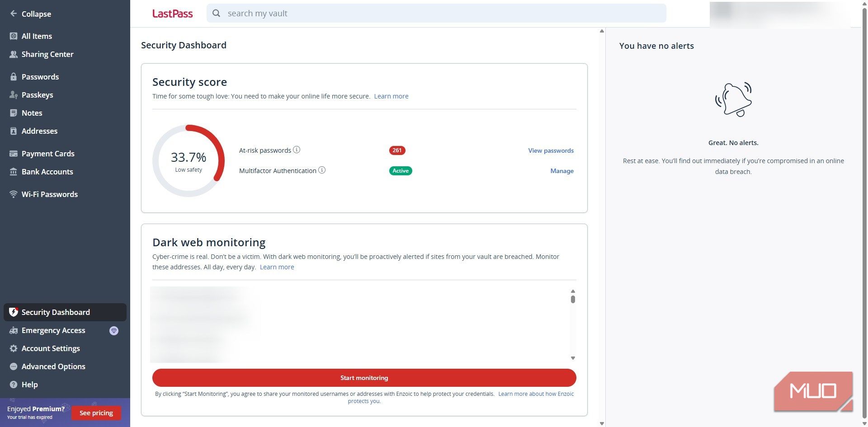The image size is (868, 427).
Task: Click the Dark web monitoring heading
Action: (209, 243)
